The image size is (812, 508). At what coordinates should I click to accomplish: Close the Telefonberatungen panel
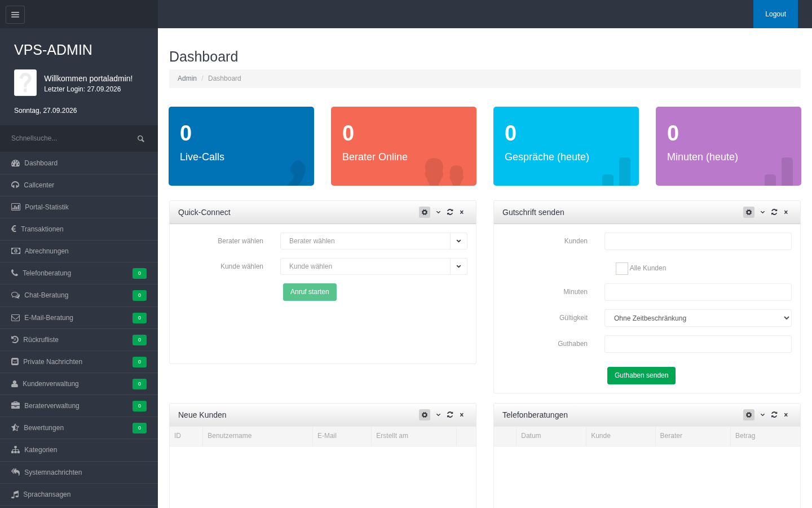tap(786, 415)
